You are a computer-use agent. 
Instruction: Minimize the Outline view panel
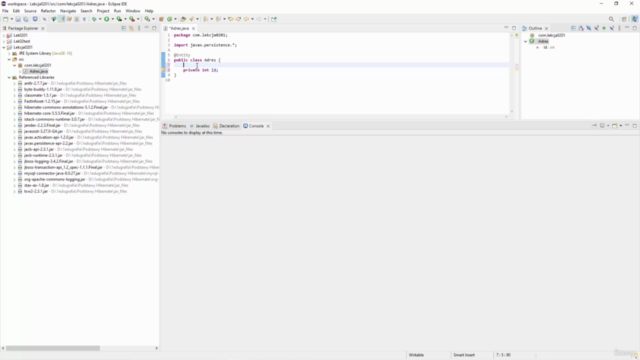coord(627,28)
